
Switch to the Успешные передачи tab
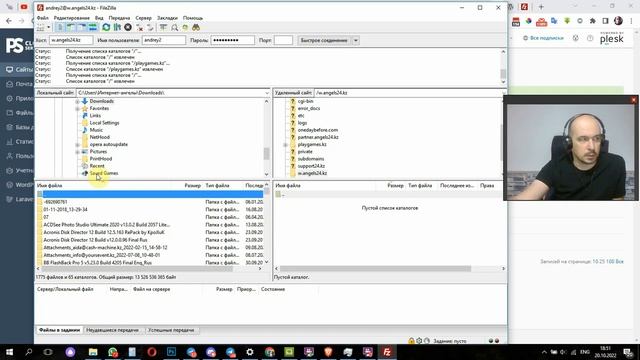pos(171,330)
